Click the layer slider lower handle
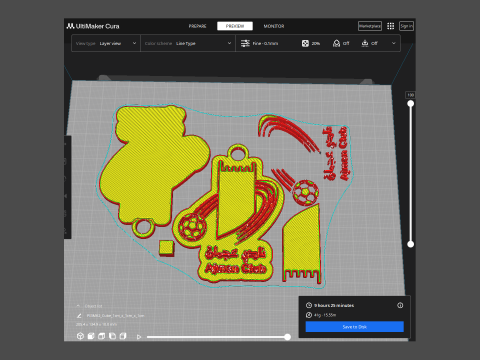 (411, 244)
